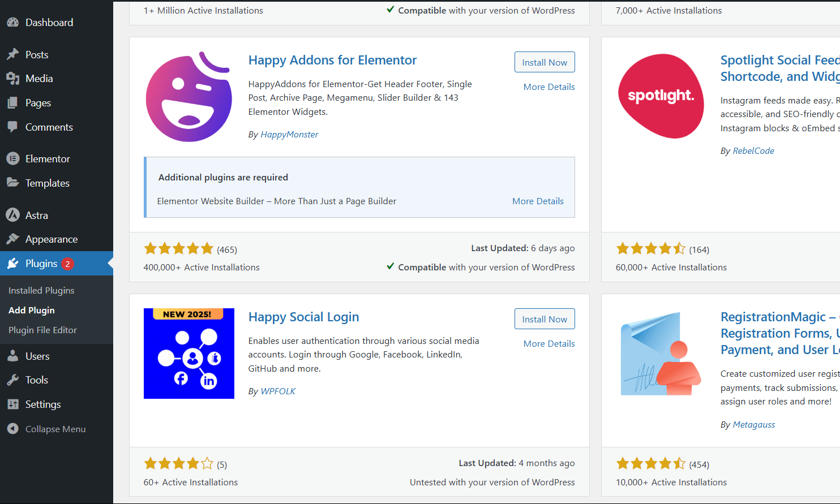Open the Happy Social Login title link
840x504 pixels.
303,317
